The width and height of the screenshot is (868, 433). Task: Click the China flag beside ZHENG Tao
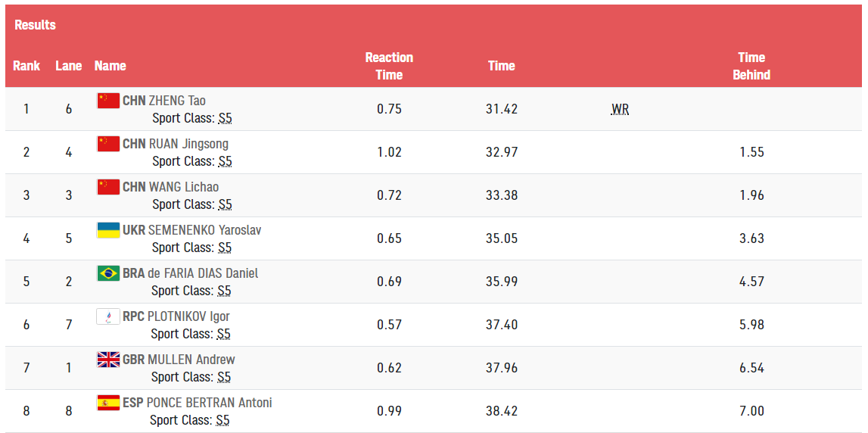coord(108,100)
